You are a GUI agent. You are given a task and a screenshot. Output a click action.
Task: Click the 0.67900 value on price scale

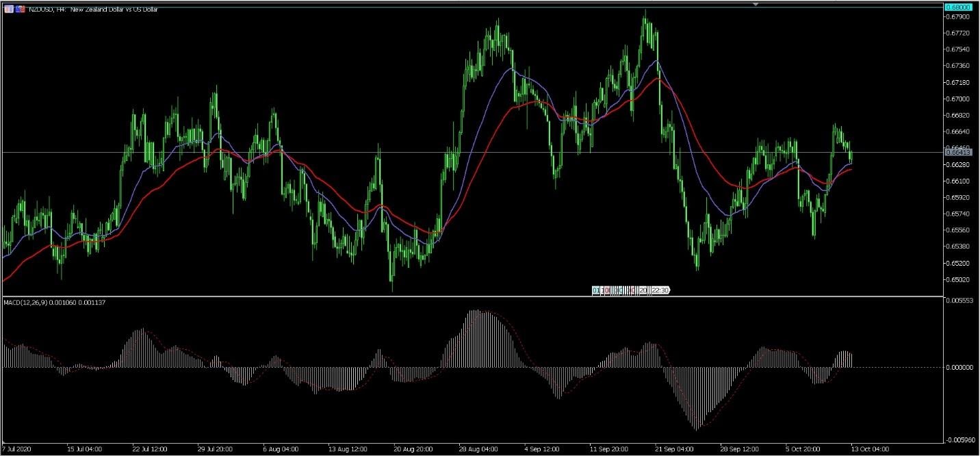[x=957, y=16]
